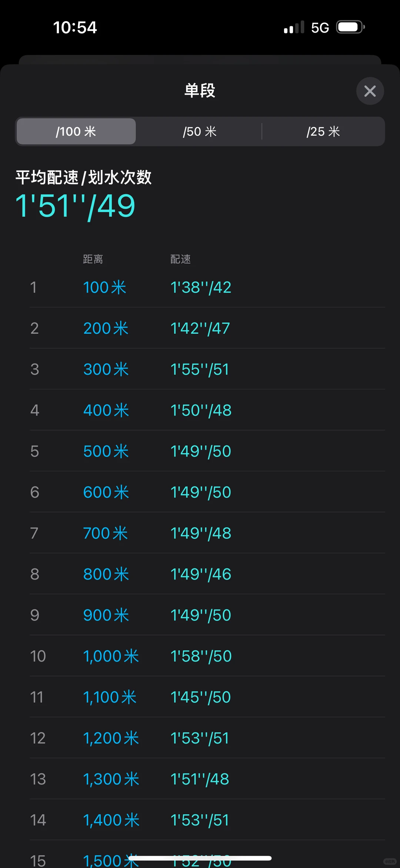The image size is (400, 868).
Task: Switch to the /25 米 segment tab
Action: tap(323, 131)
